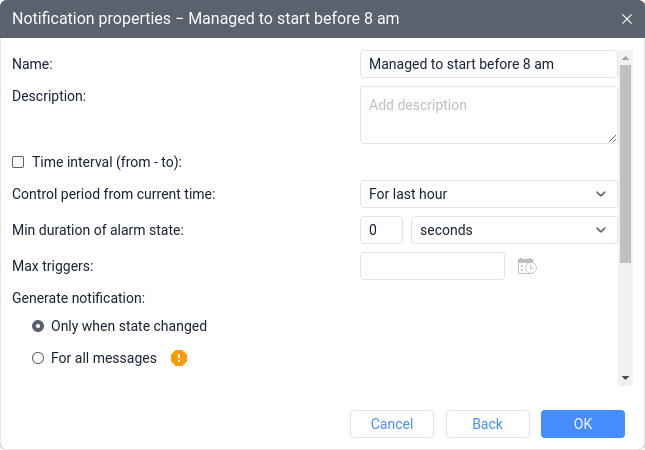Close the Notification properties dialog

tap(627, 19)
